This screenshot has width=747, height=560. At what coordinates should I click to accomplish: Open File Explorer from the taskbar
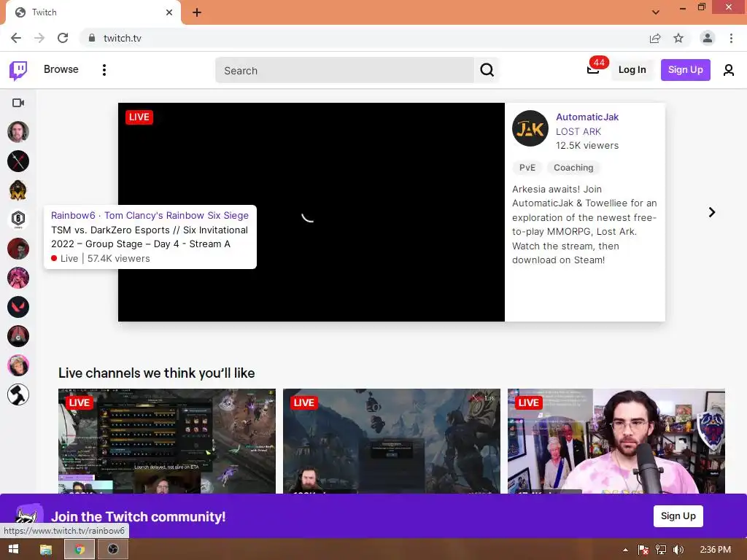[x=46, y=550]
